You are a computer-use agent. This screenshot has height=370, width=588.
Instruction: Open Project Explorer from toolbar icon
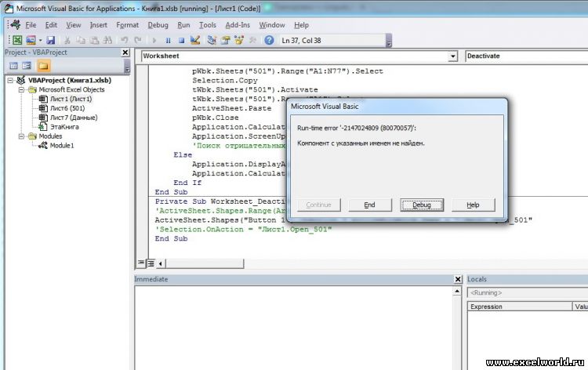pos(212,40)
